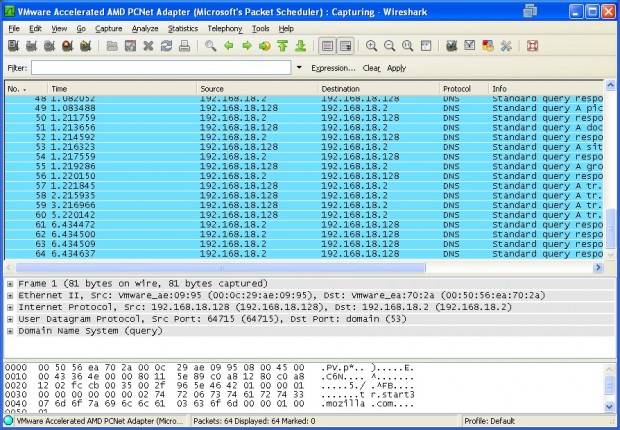Go to specific packet number icon
This screenshot has width=620, height=430.
click(x=265, y=46)
